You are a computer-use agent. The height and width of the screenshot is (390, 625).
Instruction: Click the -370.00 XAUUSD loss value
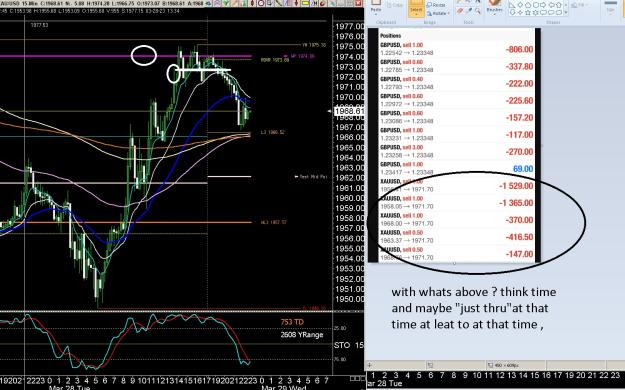coord(519,220)
